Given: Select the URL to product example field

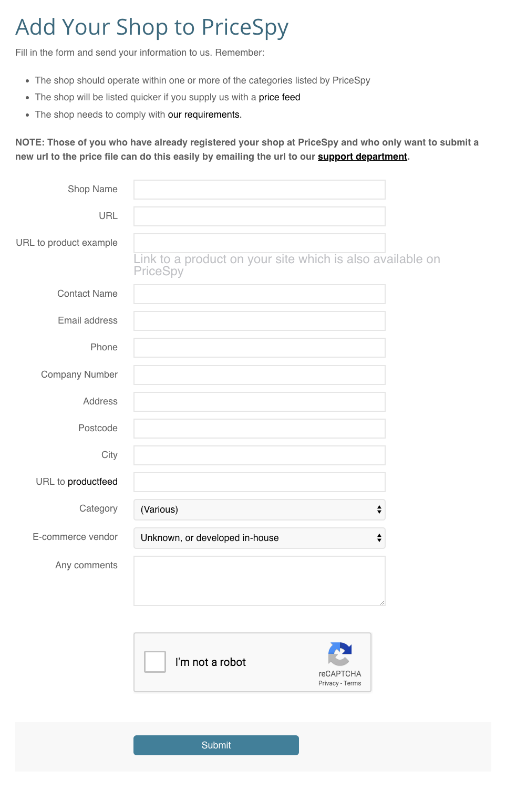Looking at the screenshot, I should point(259,243).
